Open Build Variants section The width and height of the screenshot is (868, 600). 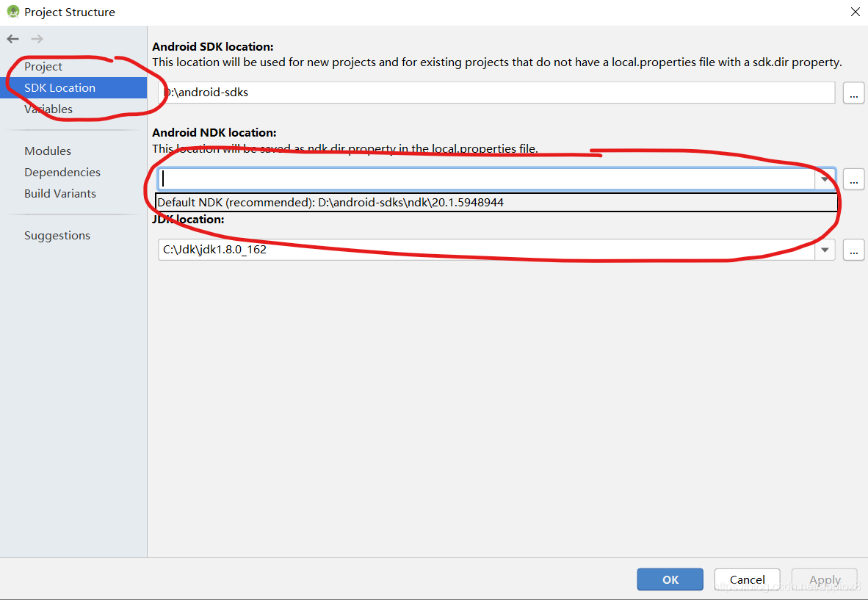click(59, 193)
